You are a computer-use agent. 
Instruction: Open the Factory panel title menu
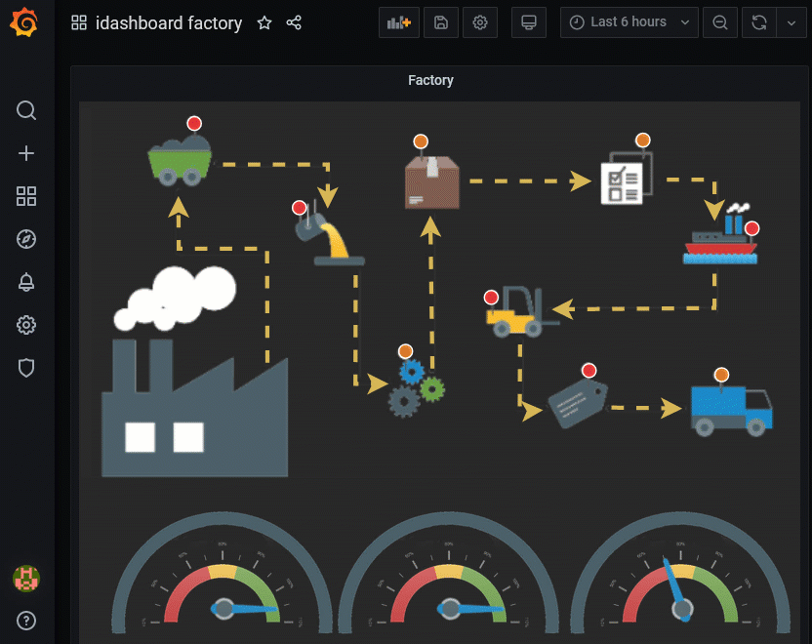[x=430, y=80]
